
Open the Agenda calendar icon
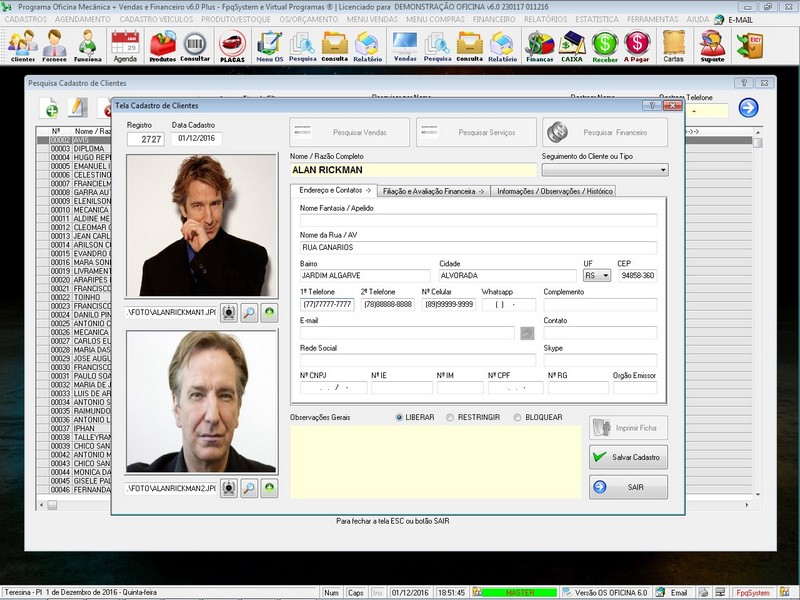point(125,46)
